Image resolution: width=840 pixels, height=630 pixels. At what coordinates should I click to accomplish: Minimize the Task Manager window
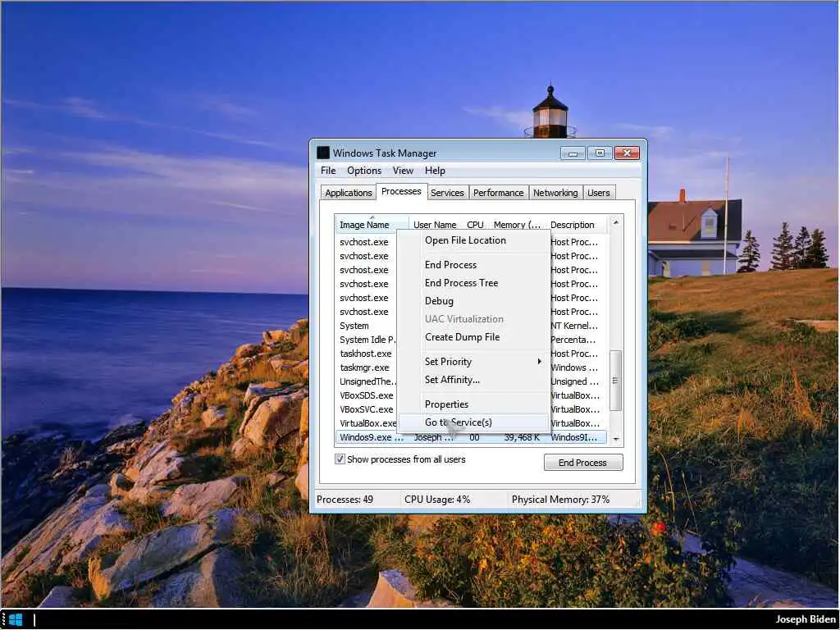[573, 153]
